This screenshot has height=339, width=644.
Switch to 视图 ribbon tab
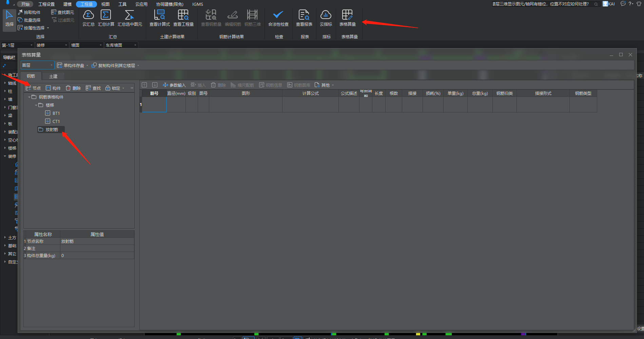pyautogui.click(x=105, y=4)
